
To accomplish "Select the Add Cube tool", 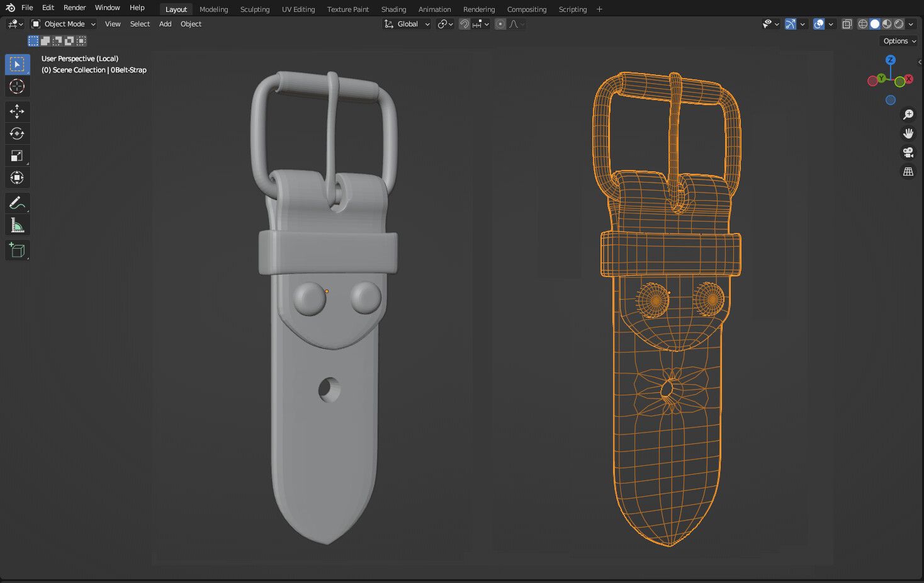I will (17, 250).
